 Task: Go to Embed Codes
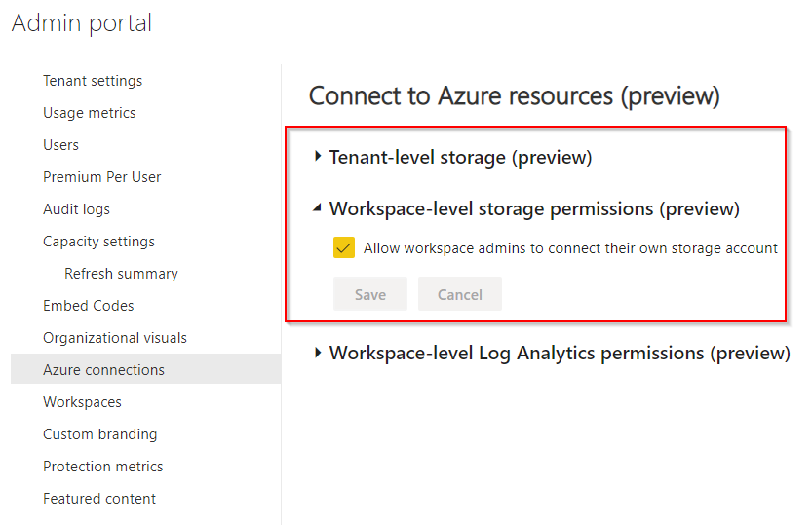[x=89, y=305]
